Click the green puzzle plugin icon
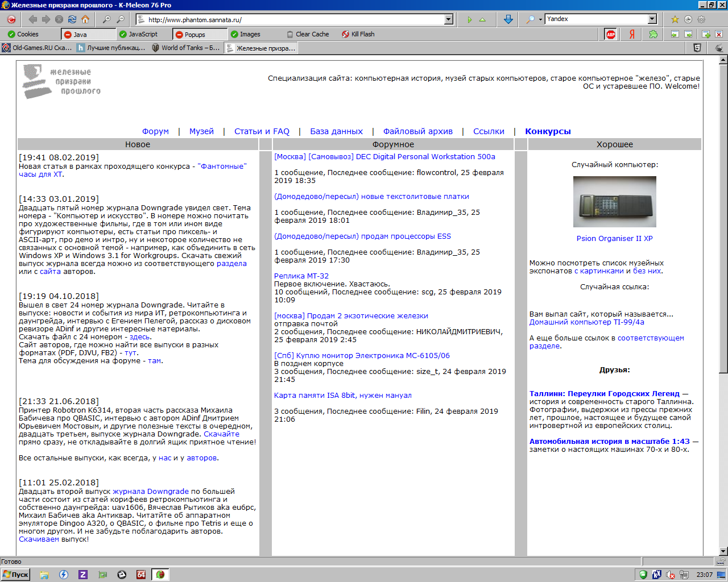The image size is (728, 582). point(653,34)
